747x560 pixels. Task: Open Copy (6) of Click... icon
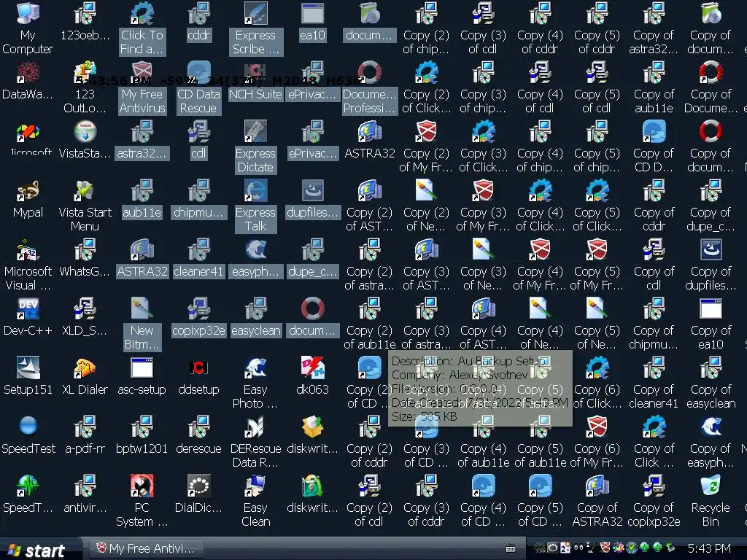pos(597,368)
